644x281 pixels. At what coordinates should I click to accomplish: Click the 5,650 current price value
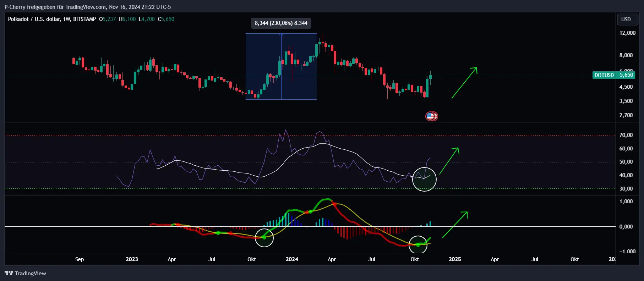click(626, 75)
